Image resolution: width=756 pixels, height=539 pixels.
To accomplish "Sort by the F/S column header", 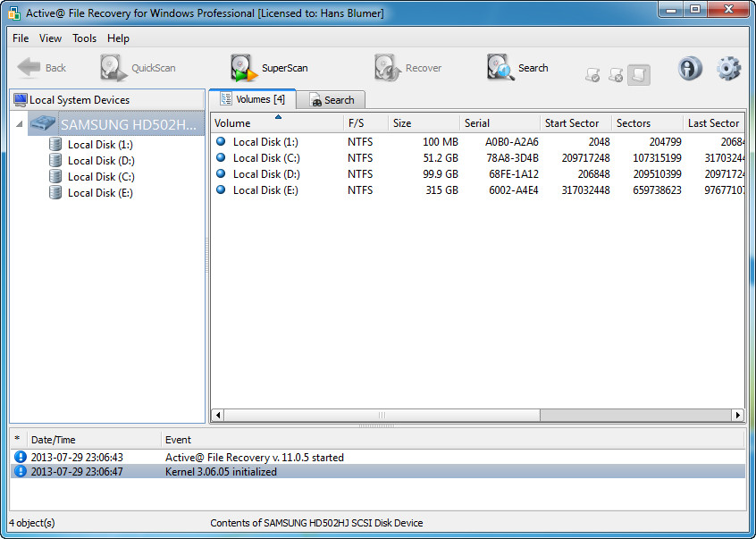I will pos(365,123).
